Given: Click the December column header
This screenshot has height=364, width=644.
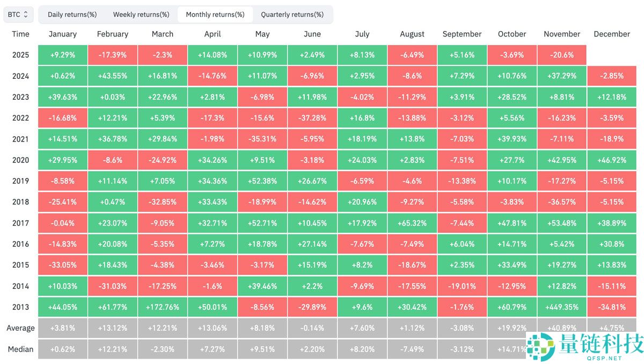Looking at the screenshot, I should (x=612, y=34).
